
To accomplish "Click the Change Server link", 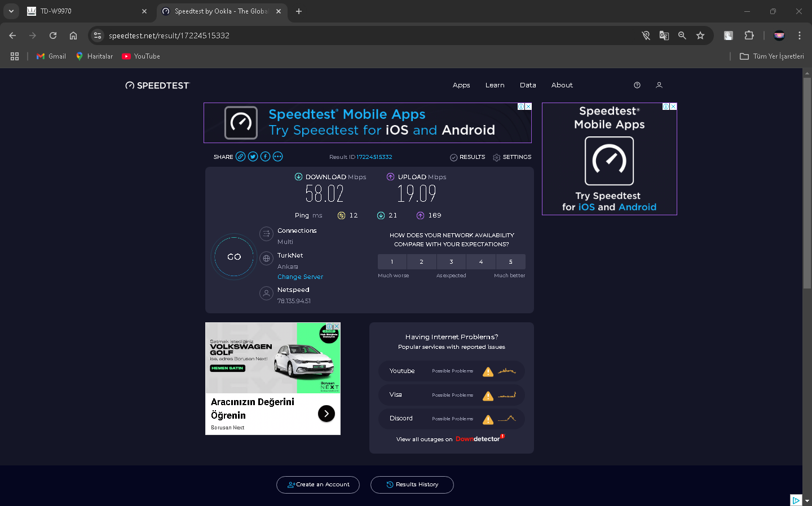I will click(301, 277).
